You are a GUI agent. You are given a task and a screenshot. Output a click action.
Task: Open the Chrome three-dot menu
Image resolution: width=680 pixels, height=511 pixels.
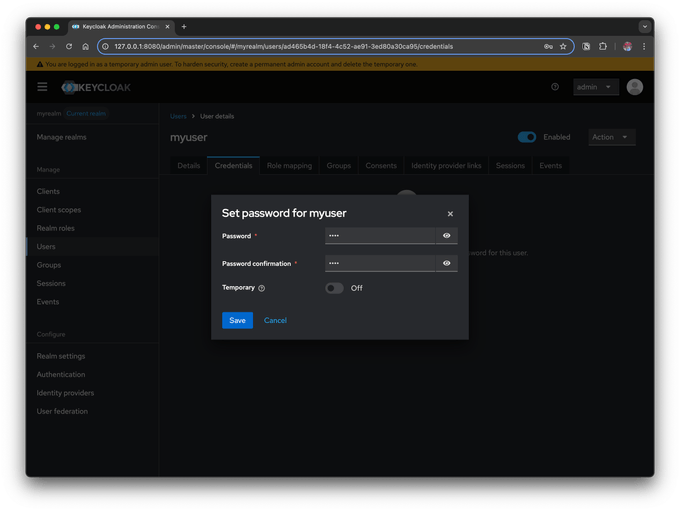coord(644,46)
